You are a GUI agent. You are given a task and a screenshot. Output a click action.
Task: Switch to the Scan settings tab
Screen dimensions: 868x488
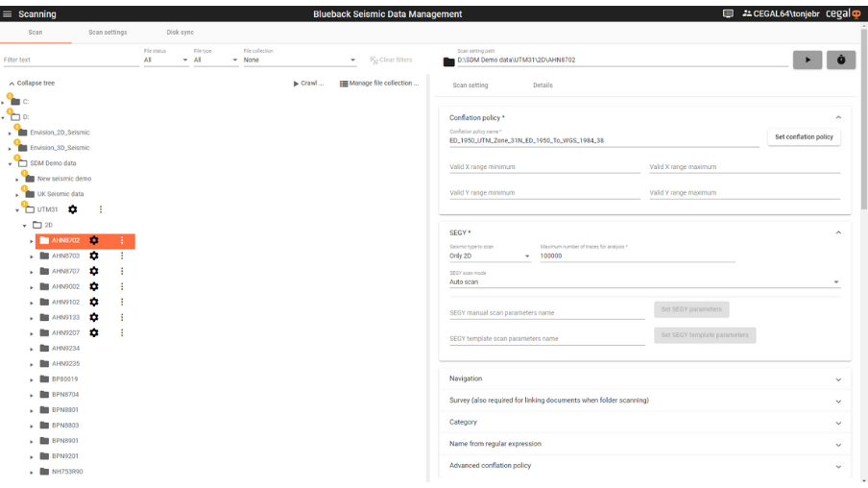pos(108,32)
